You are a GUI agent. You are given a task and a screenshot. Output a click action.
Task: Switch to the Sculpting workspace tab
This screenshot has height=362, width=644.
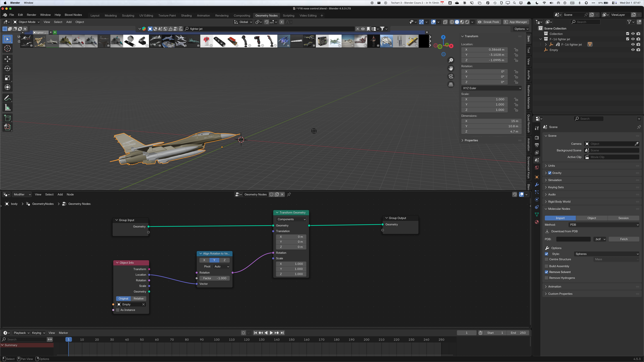pyautogui.click(x=128, y=16)
